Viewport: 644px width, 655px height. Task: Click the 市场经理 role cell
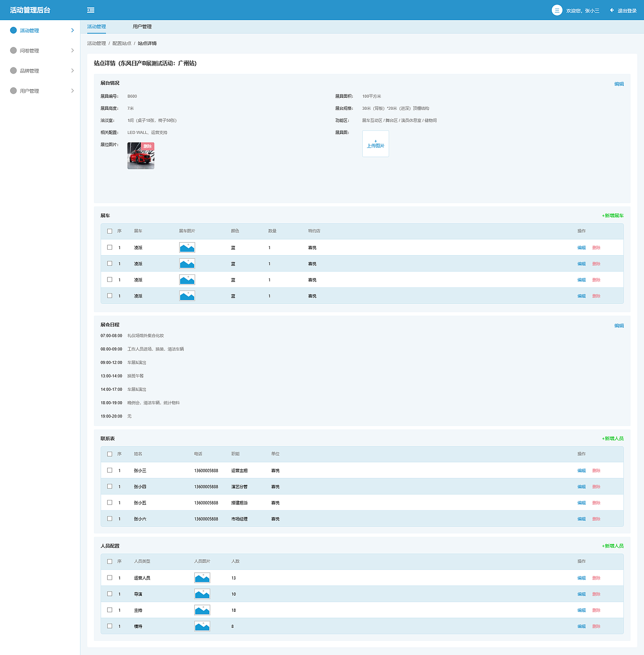[x=239, y=519]
